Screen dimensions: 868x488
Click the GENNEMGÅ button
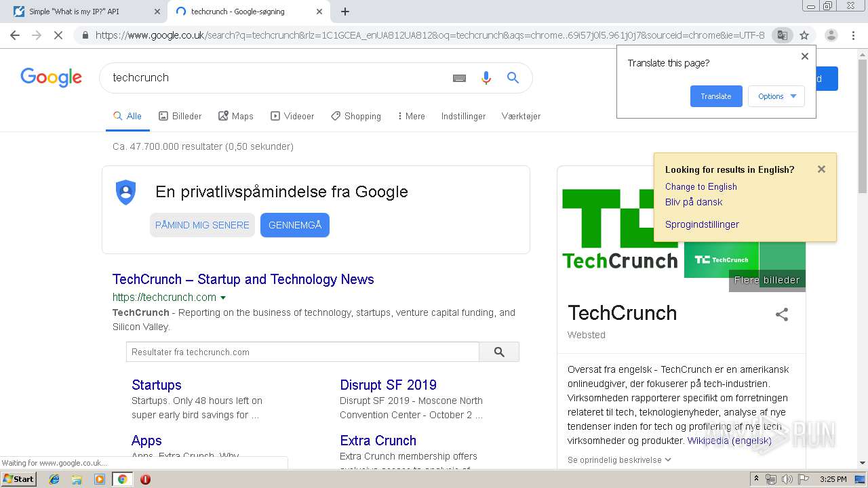(295, 225)
